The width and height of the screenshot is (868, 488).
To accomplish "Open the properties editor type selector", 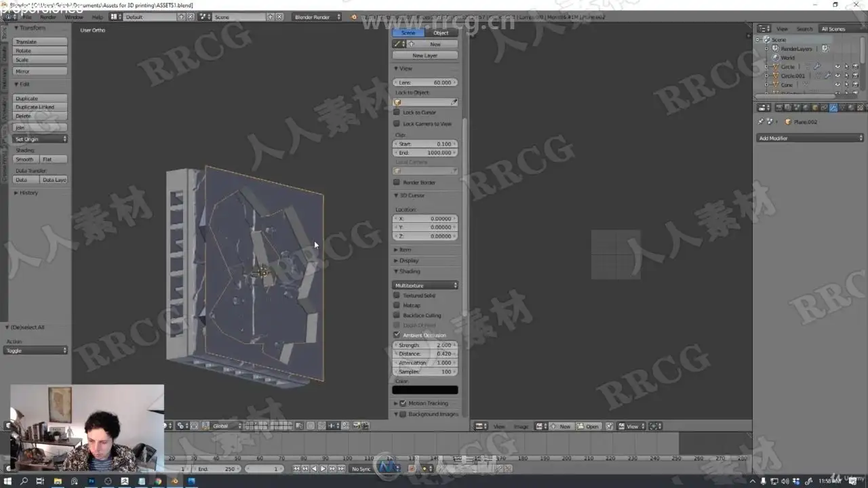I will click(x=764, y=107).
